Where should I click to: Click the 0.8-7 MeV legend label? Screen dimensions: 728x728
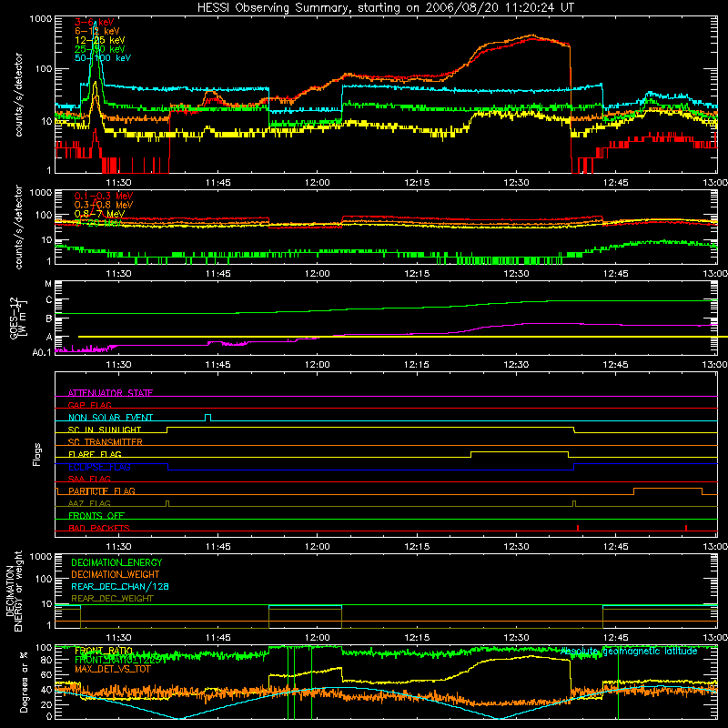(99, 214)
